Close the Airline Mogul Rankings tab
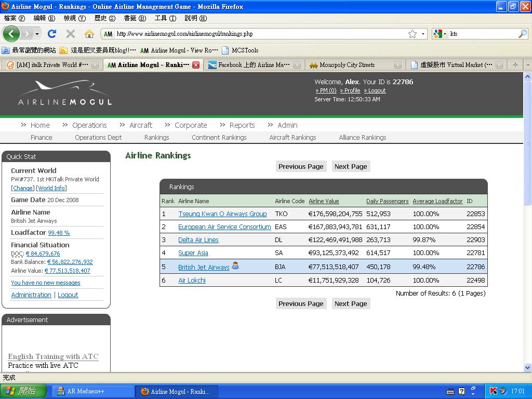Image resolution: width=532 pixels, height=399 pixels. point(196,65)
